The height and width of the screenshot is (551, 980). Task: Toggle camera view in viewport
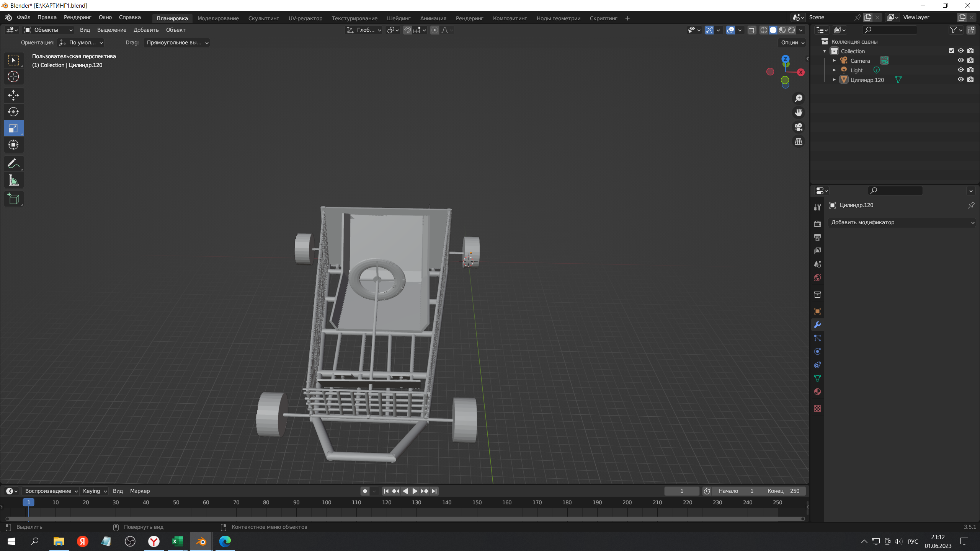click(x=799, y=127)
